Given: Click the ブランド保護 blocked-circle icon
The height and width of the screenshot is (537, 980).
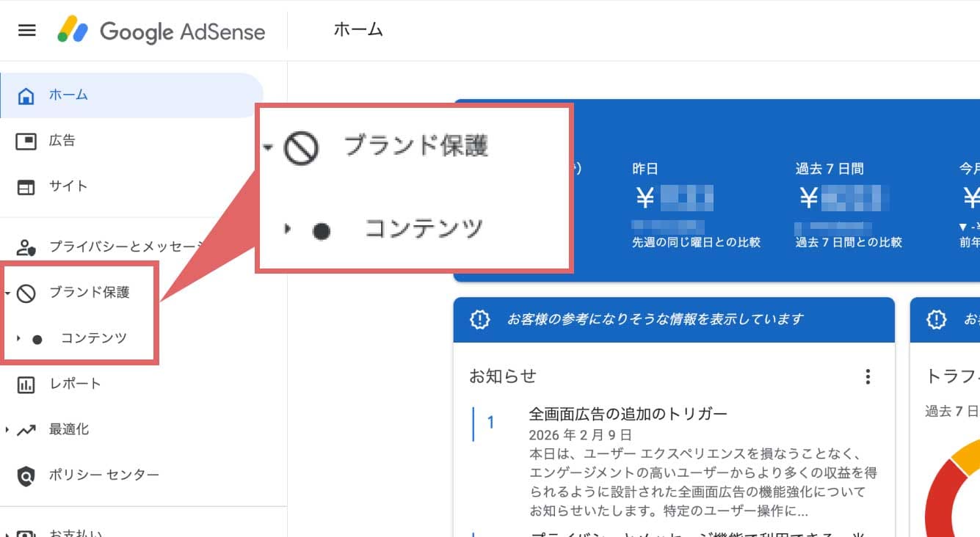Looking at the screenshot, I should [26, 293].
